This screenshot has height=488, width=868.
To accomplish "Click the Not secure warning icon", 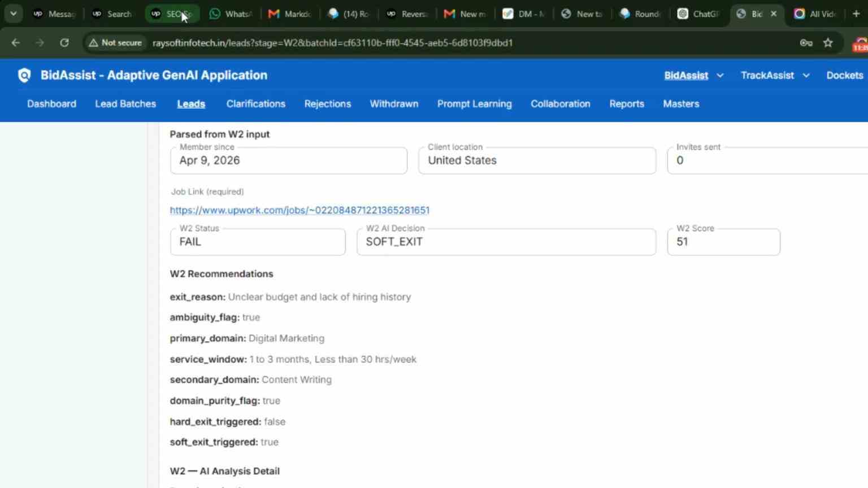I will point(94,43).
